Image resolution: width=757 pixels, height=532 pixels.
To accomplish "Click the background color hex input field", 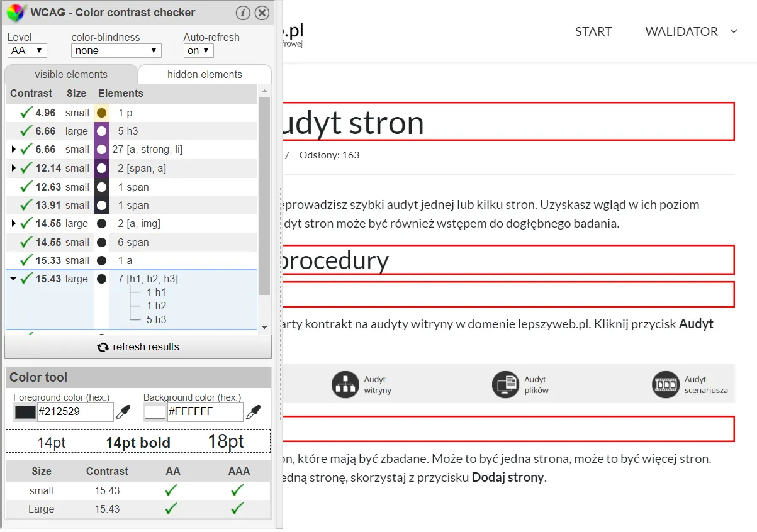I will (x=205, y=413).
